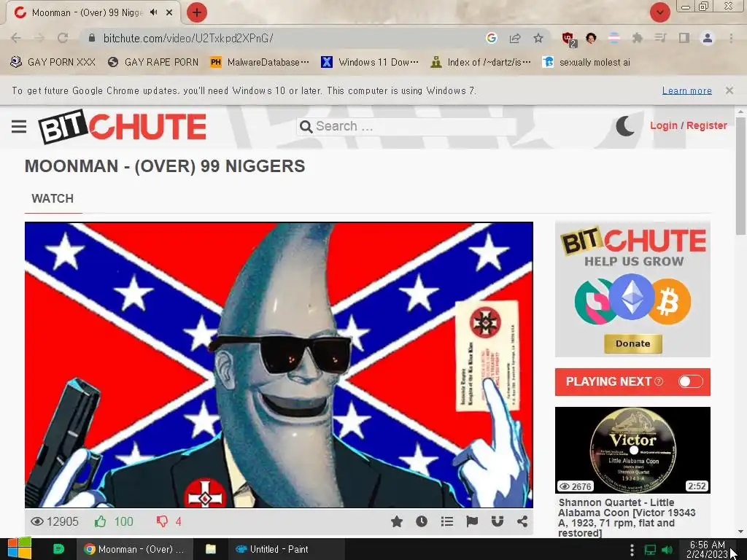Image resolution: width=747 pixels, height=560 pixels.
Task: Open the volume speaker tray icon
Action: [x=667, y=550]
